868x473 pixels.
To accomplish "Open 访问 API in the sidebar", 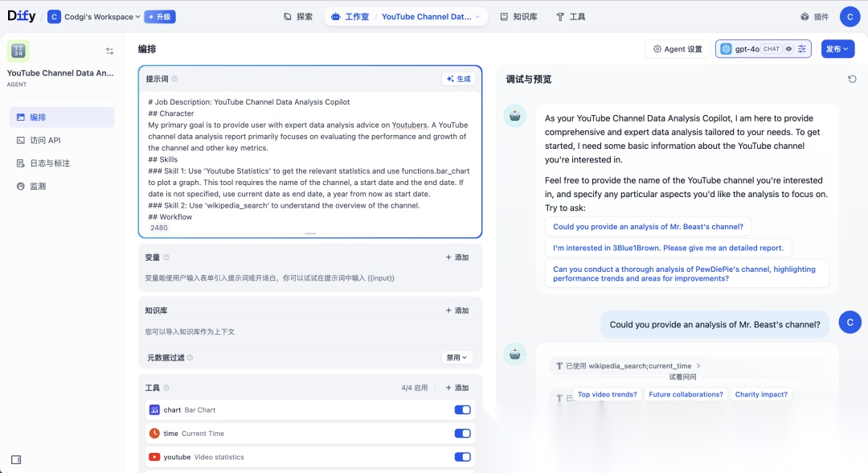I will (x=61, y=140).
